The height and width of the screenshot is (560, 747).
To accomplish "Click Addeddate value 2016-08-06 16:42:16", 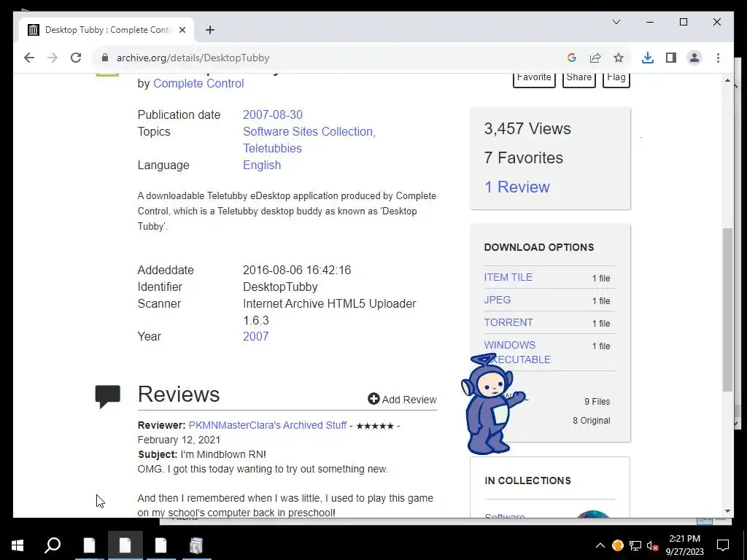I will [297, 270].
